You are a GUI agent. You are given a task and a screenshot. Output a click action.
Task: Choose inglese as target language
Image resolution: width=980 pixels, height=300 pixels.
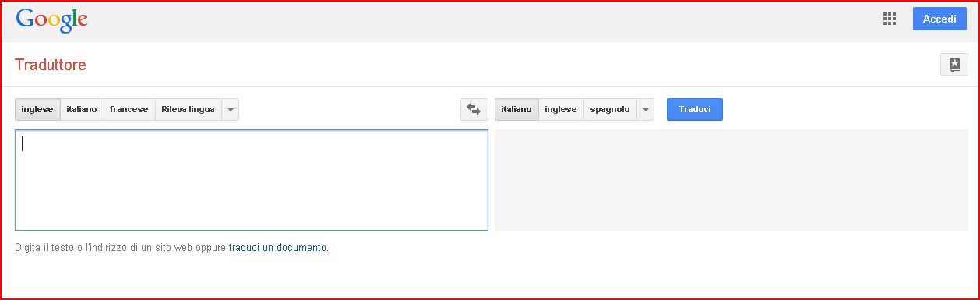pos(561,110)
